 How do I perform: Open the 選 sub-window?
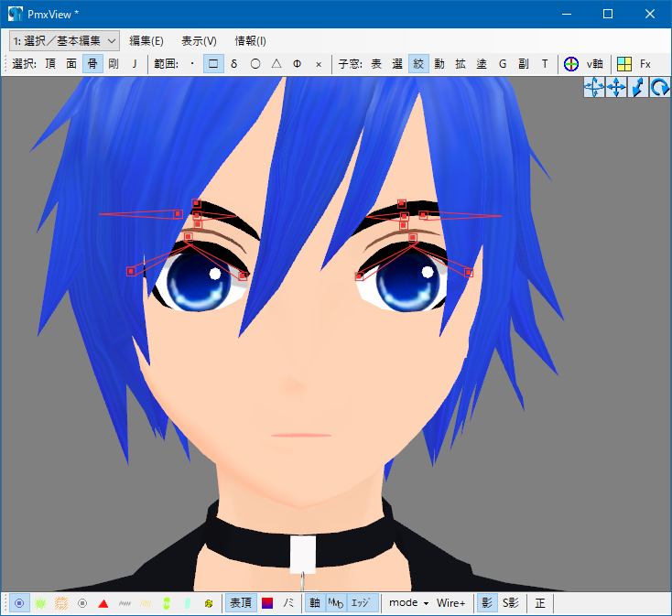point(397,64)
